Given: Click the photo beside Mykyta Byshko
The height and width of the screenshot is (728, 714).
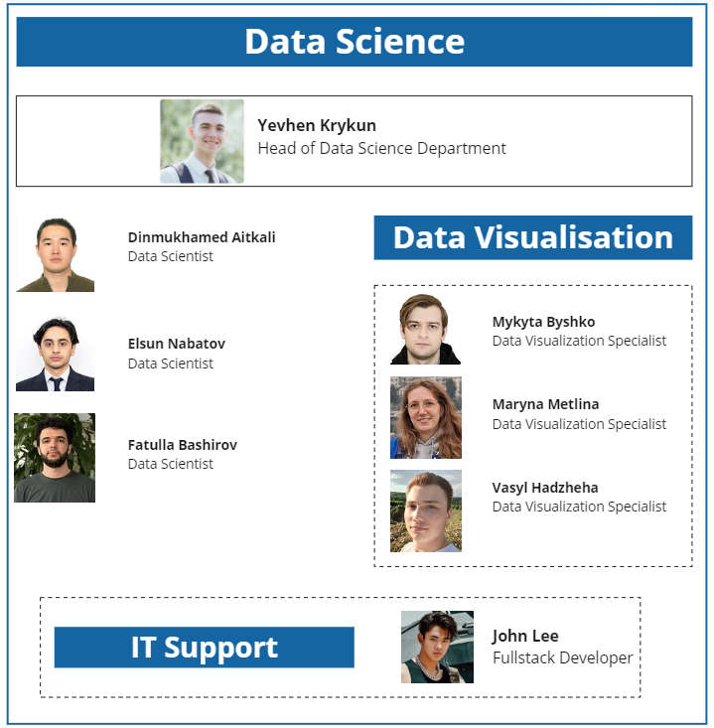Looking at the screenshot, I should (x=425, y=330).
